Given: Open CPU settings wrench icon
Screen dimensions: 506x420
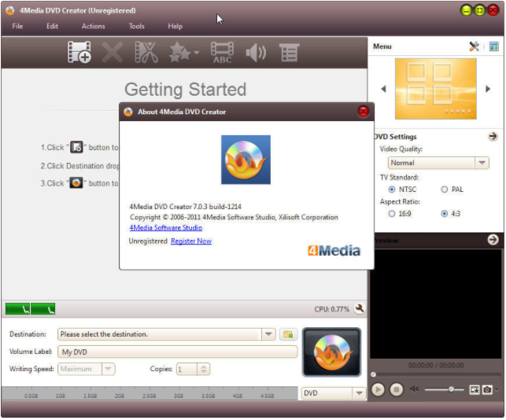Looking at the screenshot, I should (359, 309).
